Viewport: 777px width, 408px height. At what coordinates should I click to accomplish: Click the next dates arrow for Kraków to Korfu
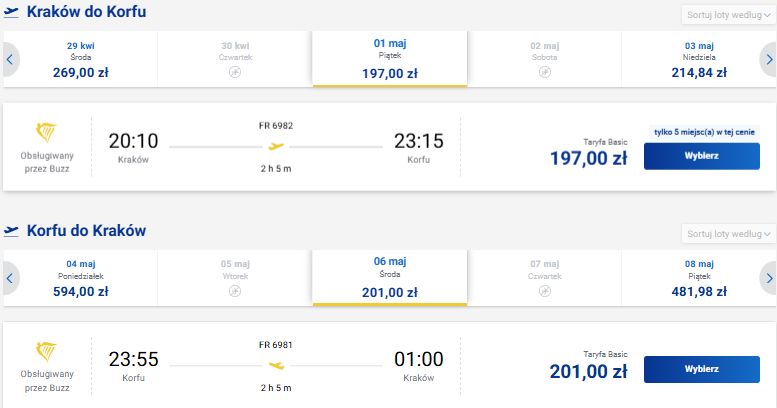(x=769, y=59)
